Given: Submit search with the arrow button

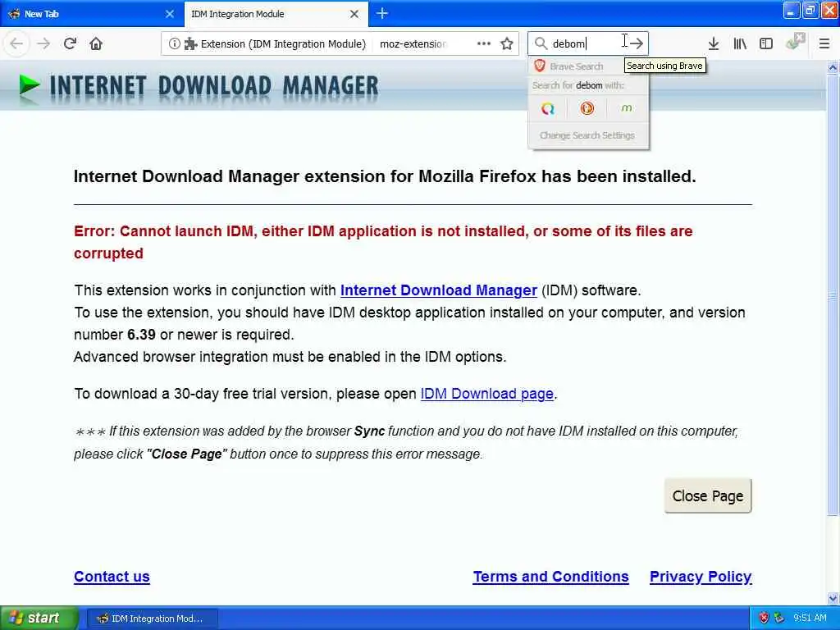Looking at the screenshot, I should click(x=636, y=43).
